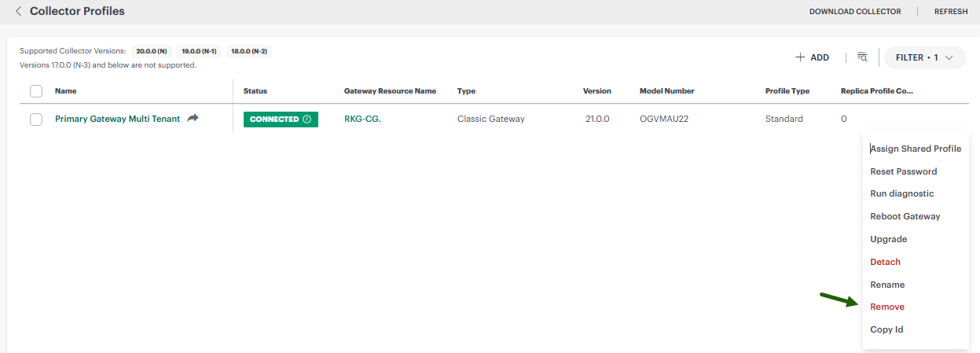Click the Collector Profiles page title

coord(77,12)
